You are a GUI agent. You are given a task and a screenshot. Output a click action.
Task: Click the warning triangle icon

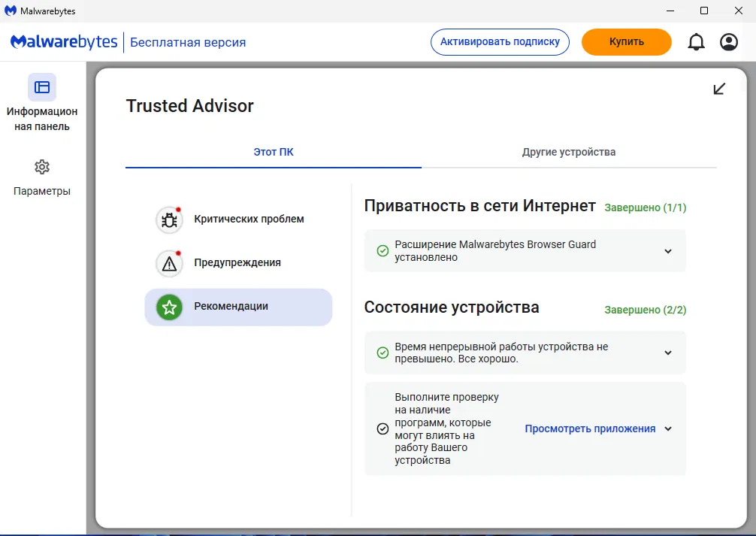(169, 263)
